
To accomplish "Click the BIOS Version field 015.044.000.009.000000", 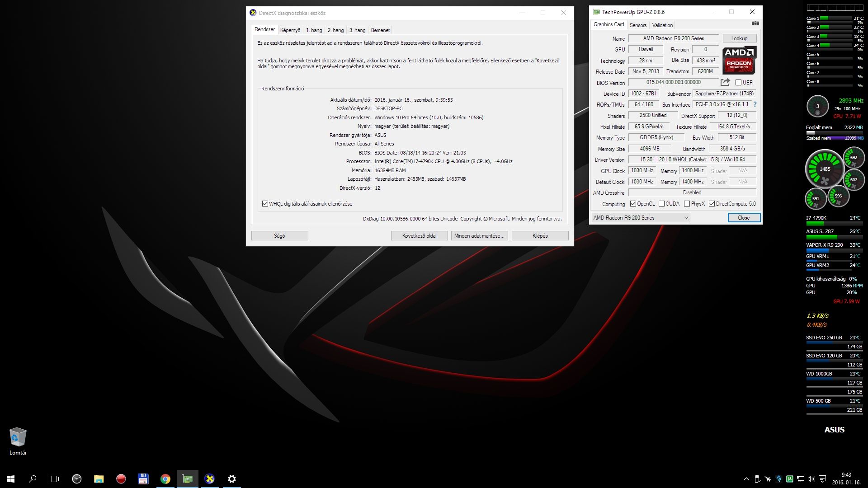I will pyautogui.click(x=673, y=82).
